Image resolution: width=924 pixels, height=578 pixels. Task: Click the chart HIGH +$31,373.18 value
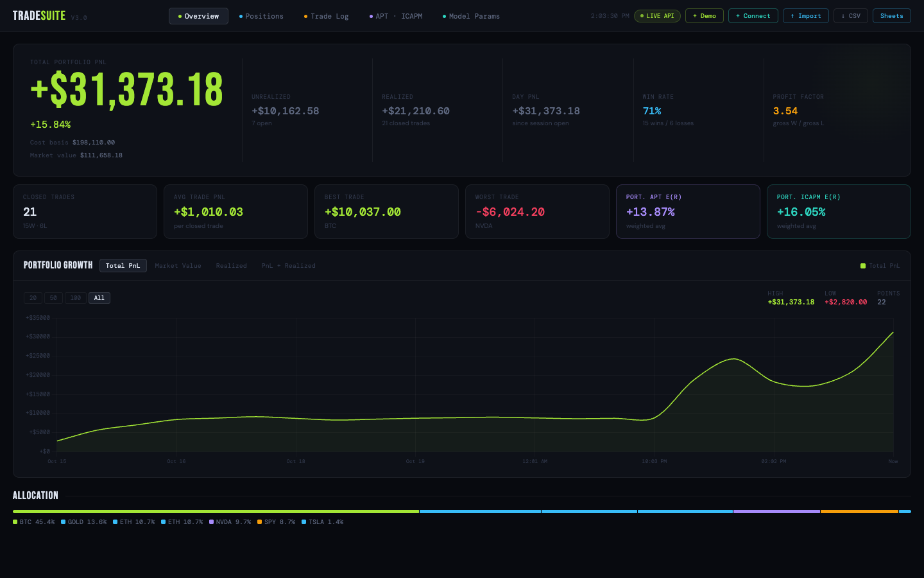791,302
